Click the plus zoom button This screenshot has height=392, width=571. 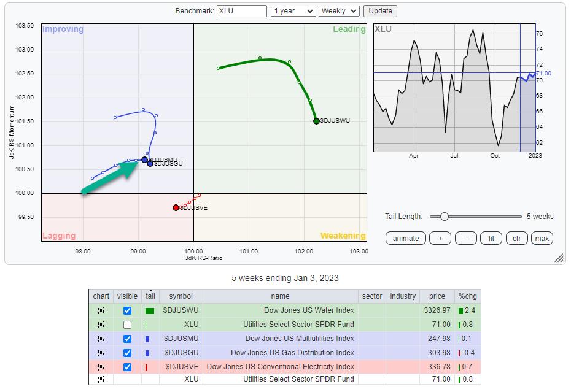tap(440, 238)
